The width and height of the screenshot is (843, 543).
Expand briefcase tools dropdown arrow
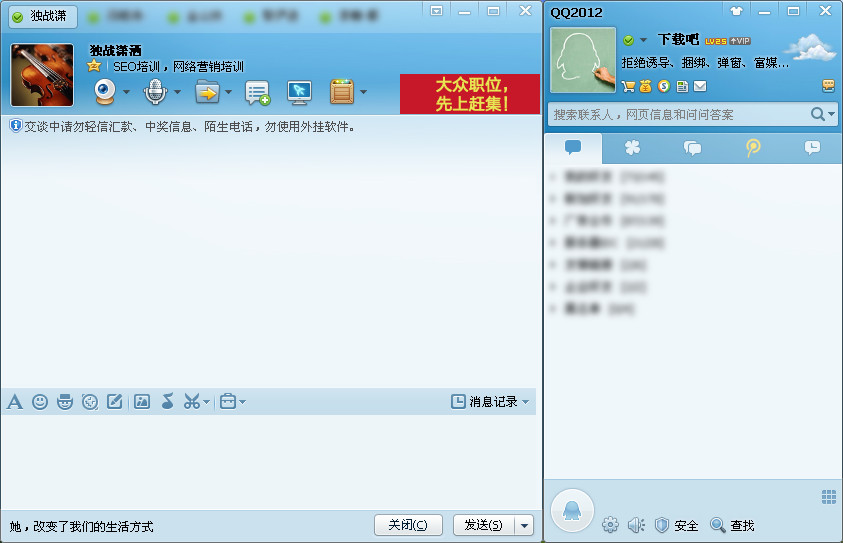242,402
